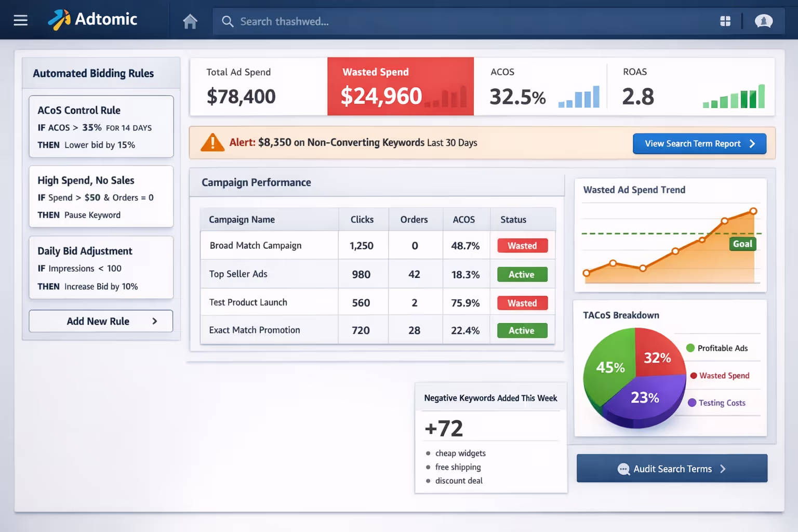Click the Campaign Performance heading
This screenshot has height=532, width=798.
pos(256,182)
